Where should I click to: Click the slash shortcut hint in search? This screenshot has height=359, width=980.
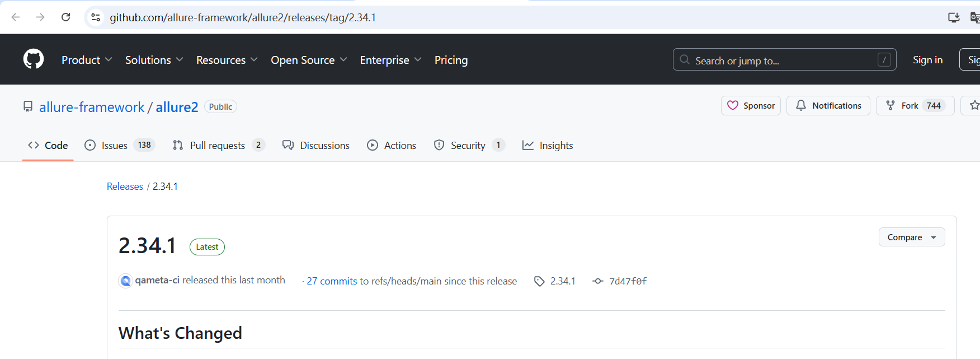point(884,59)
